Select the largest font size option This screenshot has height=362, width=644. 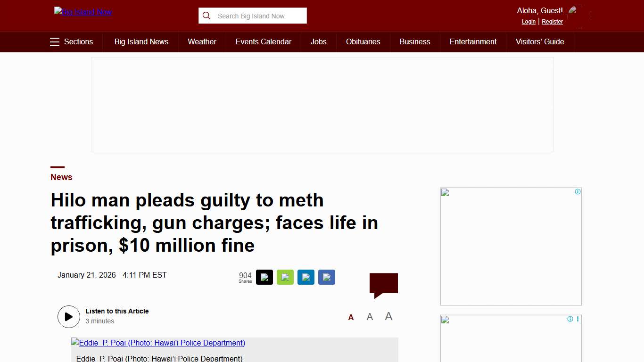388,316
